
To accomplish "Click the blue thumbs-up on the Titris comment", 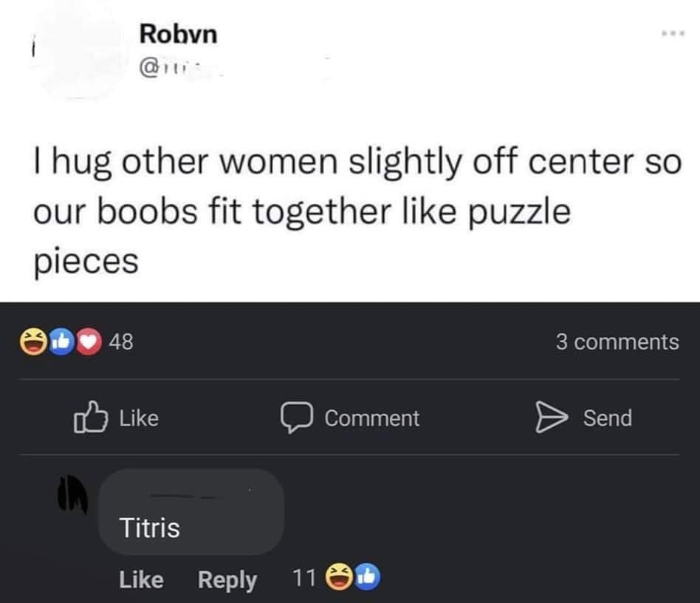I will click(366, 579).
